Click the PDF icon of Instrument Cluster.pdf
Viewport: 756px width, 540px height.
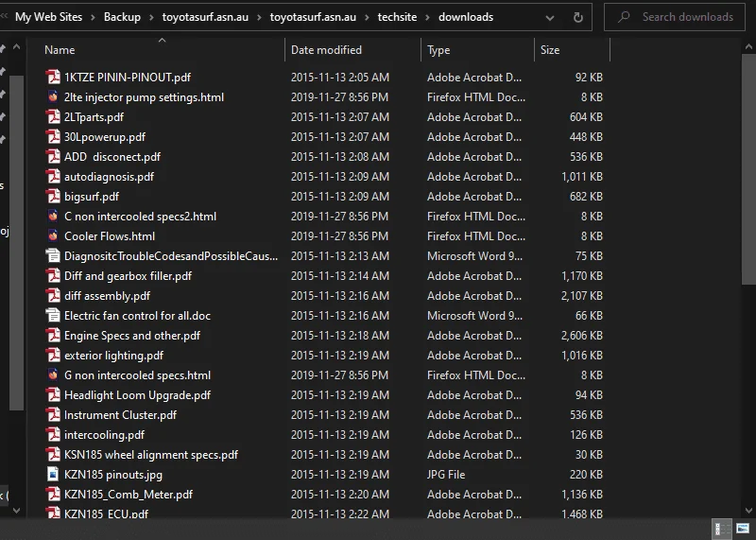coord(53,414)
